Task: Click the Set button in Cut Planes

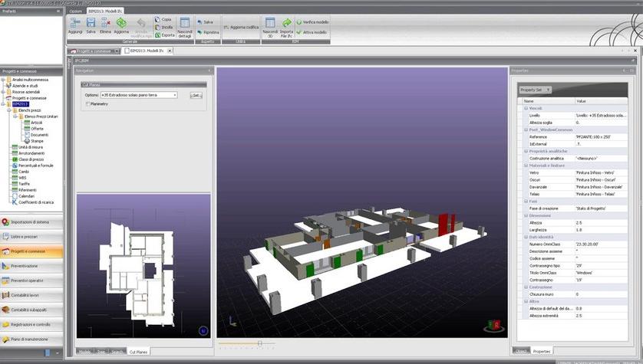Action: tap(196, 95)
